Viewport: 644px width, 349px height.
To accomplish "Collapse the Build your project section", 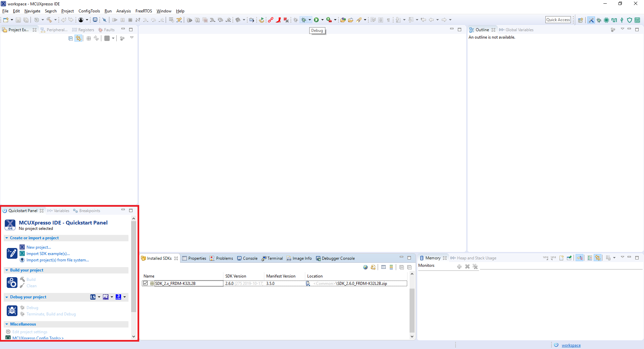I will [x=7, y=270].
